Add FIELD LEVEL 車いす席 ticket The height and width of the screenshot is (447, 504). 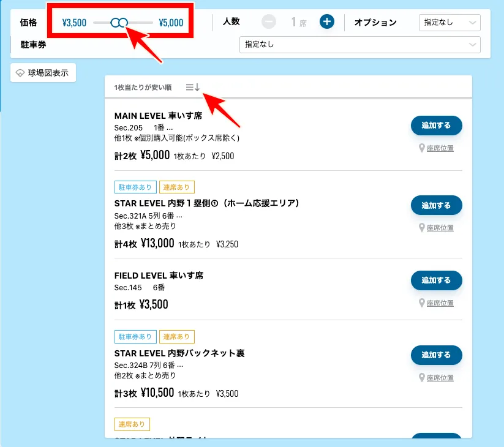(436, 280)
